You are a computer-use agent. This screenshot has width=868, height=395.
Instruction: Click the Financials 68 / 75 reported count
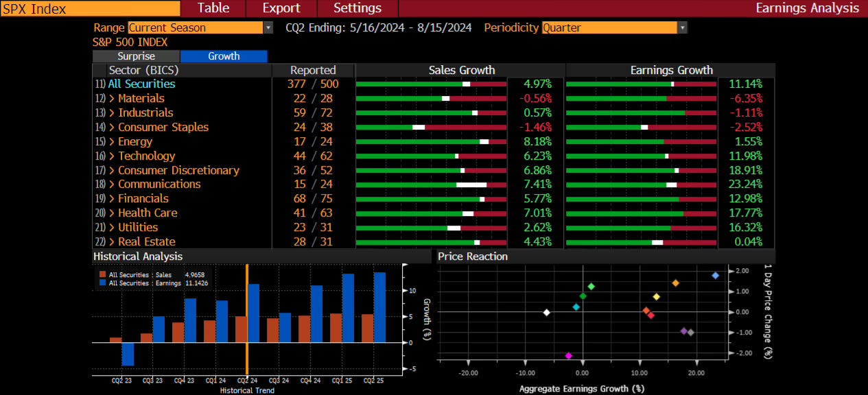click(x=313, y=198)
